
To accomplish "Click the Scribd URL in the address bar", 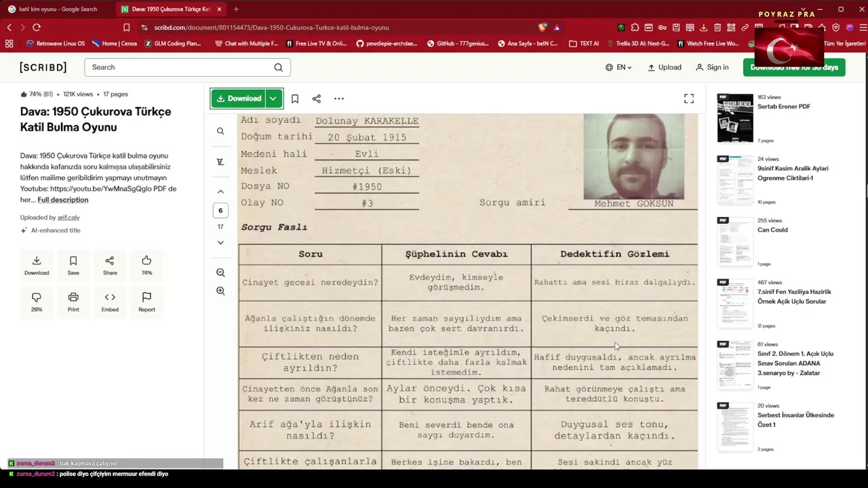I will pyautogui.click(x=271, y=28).
